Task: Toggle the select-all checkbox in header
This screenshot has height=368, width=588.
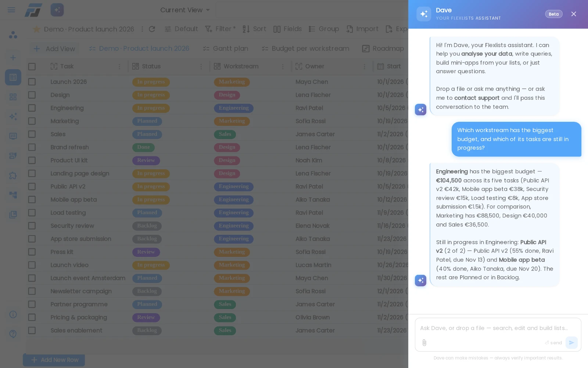Action: (x=32, y=67)
